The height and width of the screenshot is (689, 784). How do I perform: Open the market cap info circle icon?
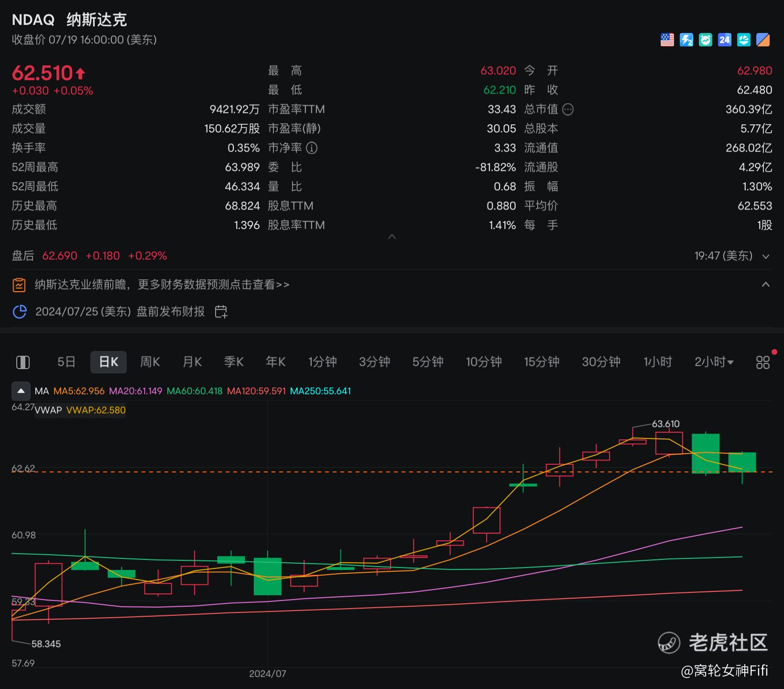(x=568, y=109)
